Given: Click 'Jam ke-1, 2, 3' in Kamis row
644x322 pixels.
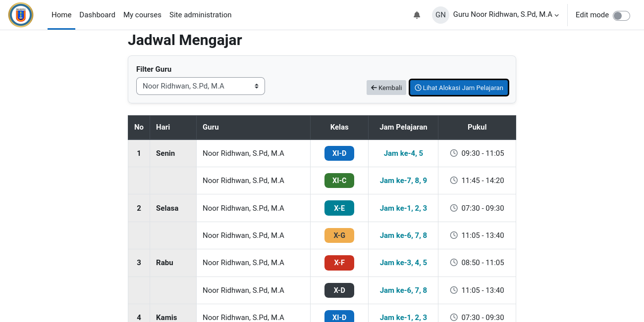Looking at the screenshot, I should [403, 318].
